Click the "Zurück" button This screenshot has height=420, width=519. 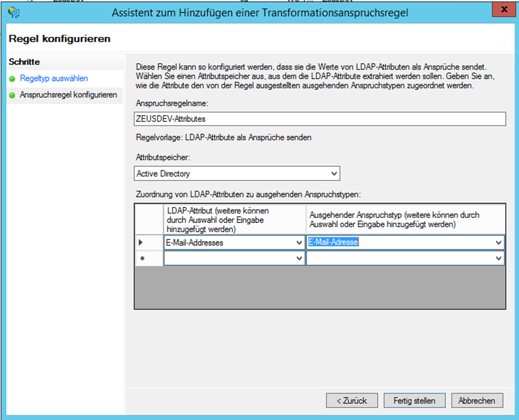[351, 400]
